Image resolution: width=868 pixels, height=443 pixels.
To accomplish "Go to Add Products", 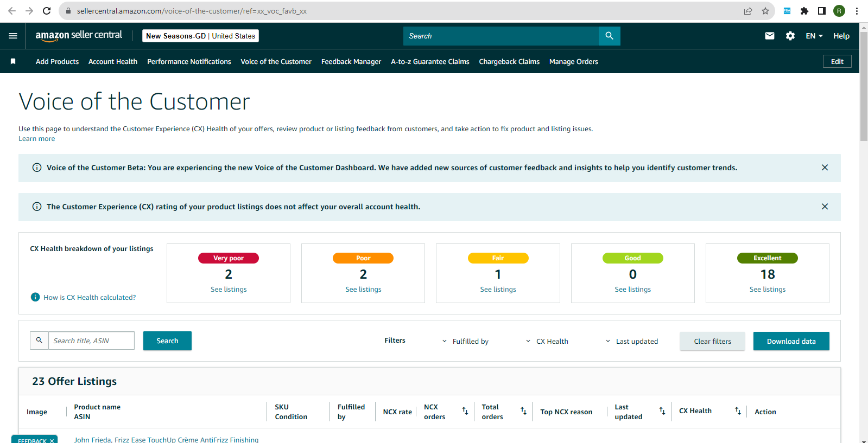I will coord(57,61).
